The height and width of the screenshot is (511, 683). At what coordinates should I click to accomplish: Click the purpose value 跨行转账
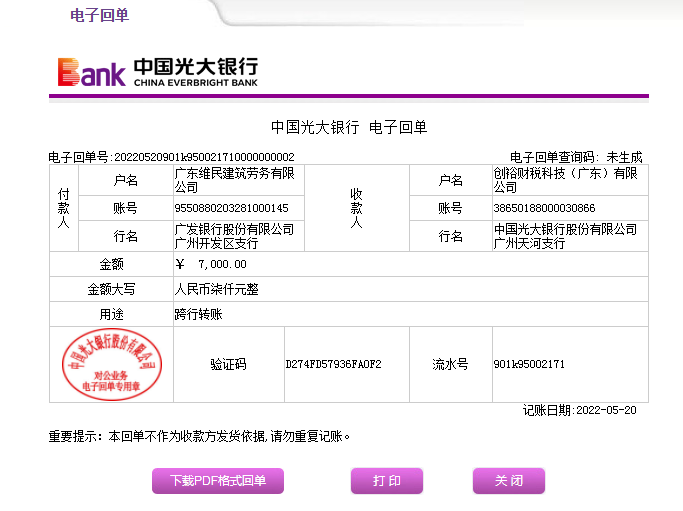(x=198, y=314)
